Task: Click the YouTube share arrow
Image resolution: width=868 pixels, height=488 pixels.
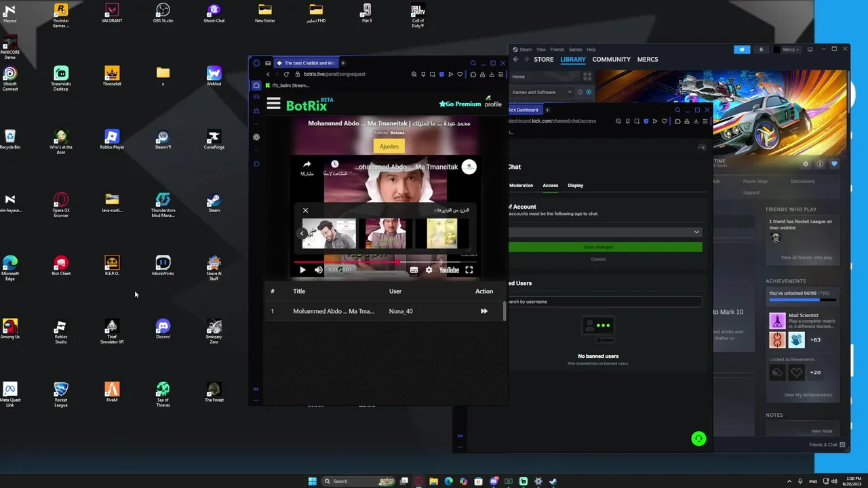Action: click(x=307, y=165)
